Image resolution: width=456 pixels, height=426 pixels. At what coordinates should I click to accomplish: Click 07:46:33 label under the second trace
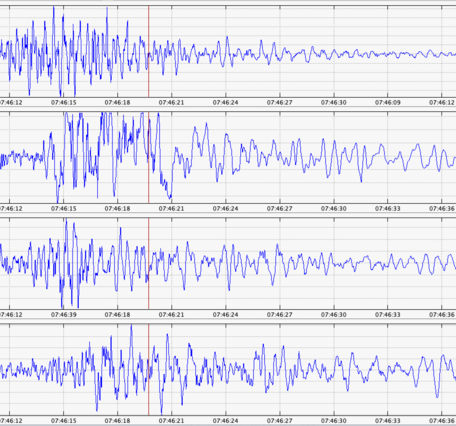click(x=388, y=209)
